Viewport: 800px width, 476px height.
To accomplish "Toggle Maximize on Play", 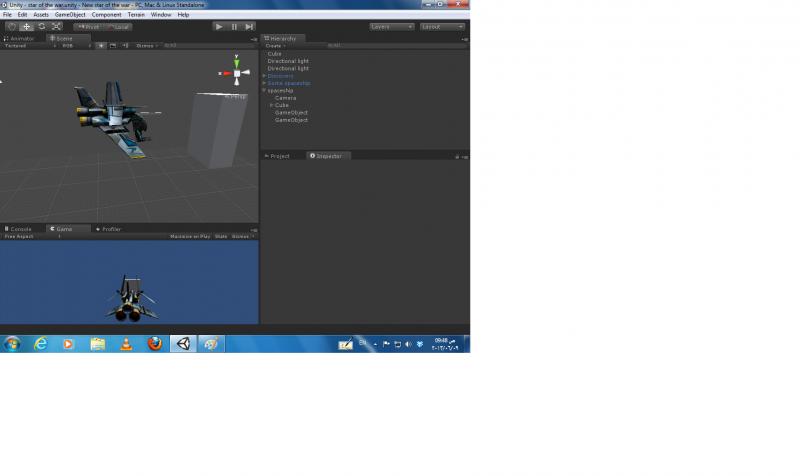I will tap(190, 237).
